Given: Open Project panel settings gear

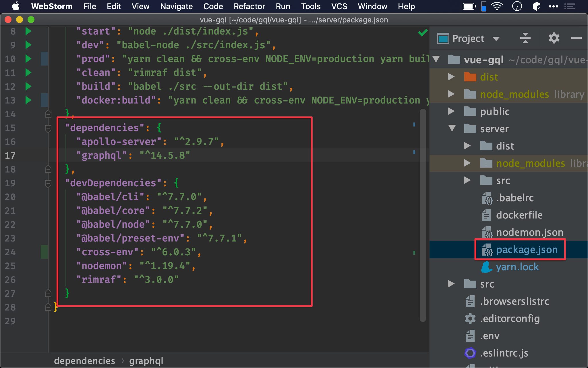Looking at the screenshot, I should tap(554, 38).
